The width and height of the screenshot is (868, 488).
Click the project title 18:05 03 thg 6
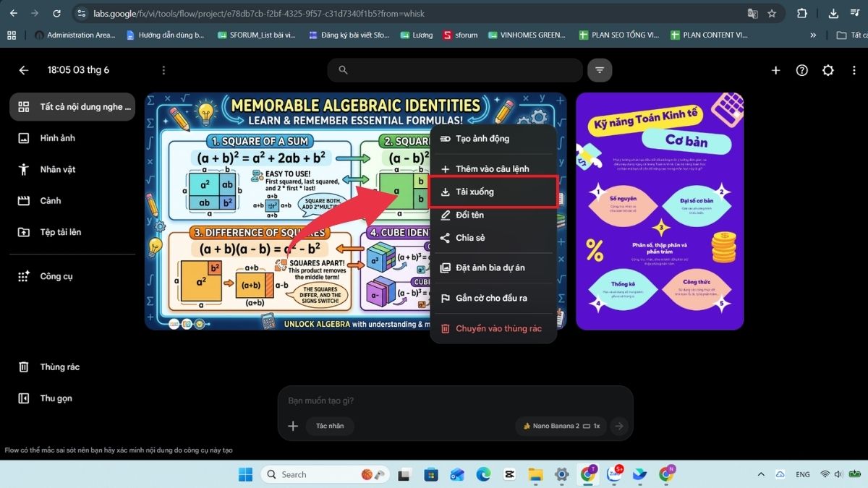click(x=78, y=70)
